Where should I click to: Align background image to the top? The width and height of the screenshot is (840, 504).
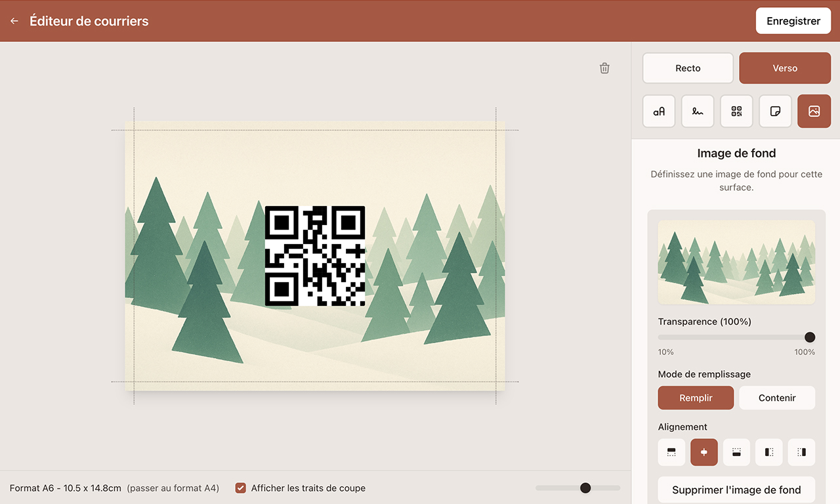click(671, 452)
